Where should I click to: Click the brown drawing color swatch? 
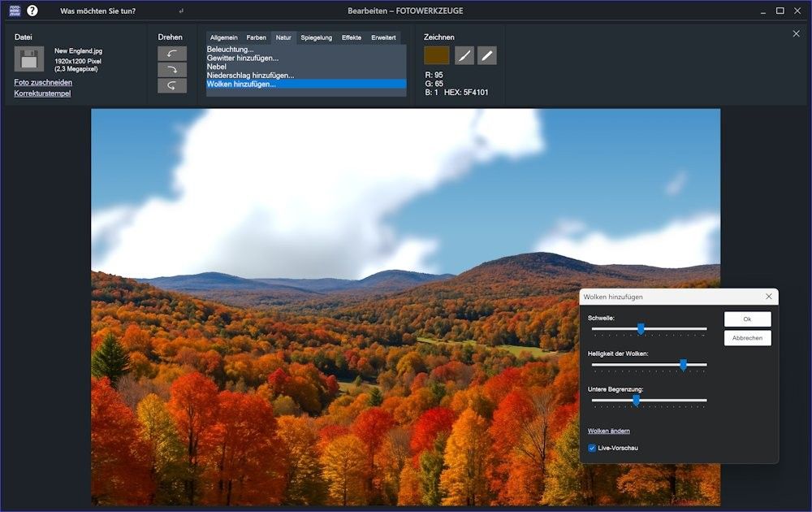pyautogui.click(x=437, y=55)
